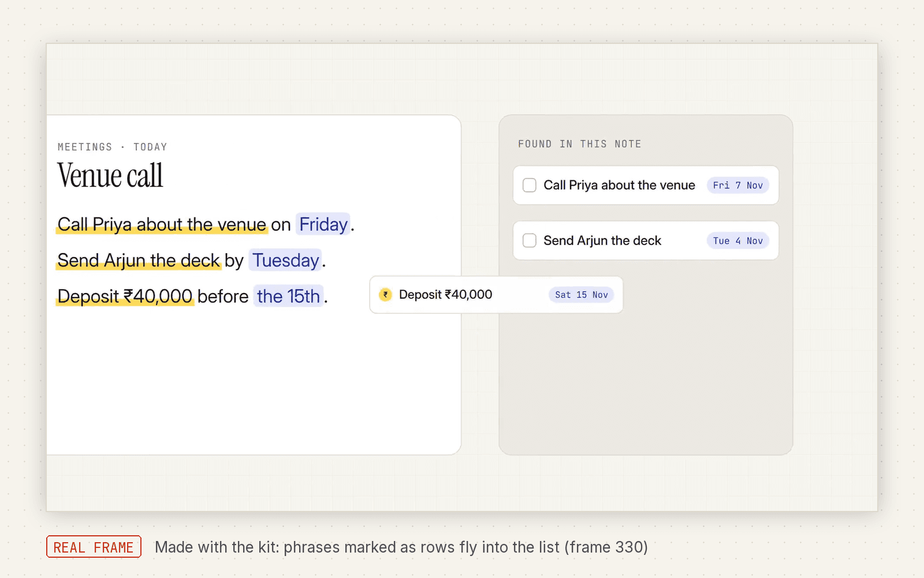924x578 pixels.
Task: Check the 'Call Priya about the venue' checkbox
Action: [530, 185]
